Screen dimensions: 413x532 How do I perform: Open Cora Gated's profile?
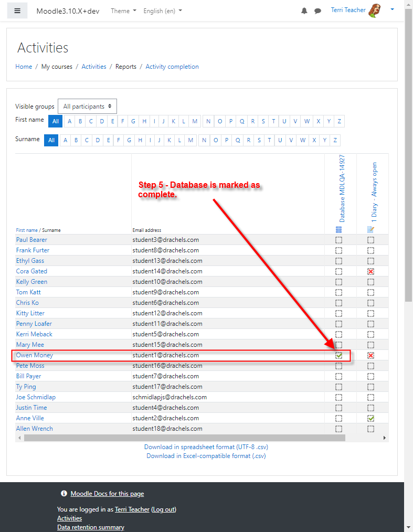(31, 271)
